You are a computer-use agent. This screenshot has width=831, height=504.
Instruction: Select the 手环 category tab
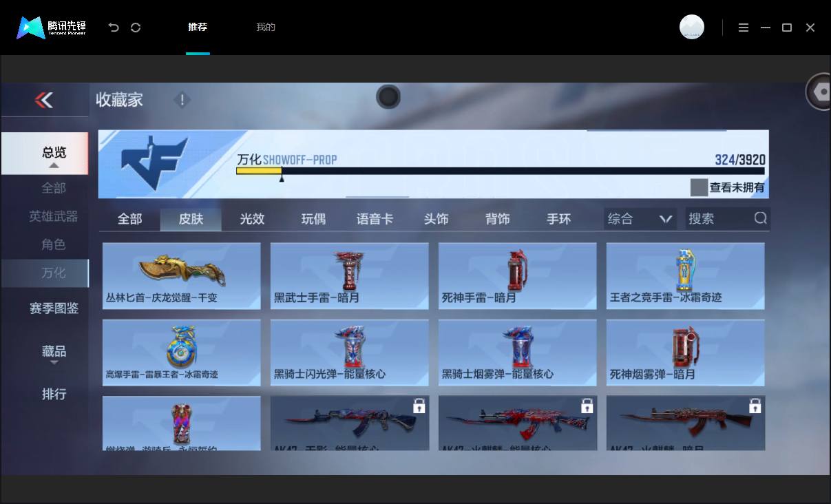tap(558, 219)
